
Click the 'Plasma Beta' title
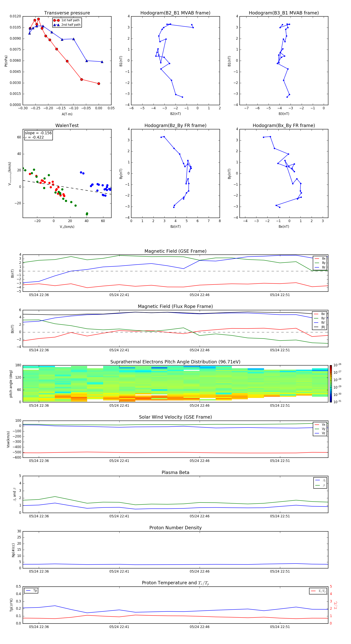[175, 473]
